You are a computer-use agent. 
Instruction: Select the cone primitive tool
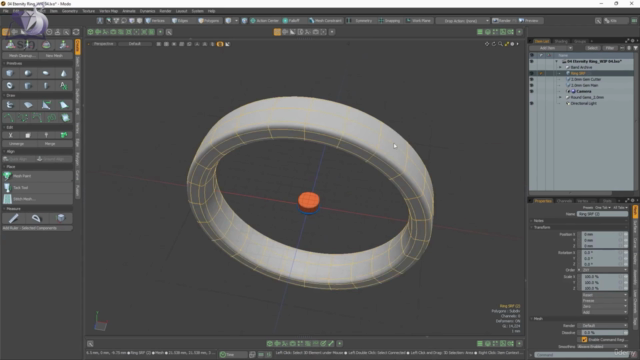pos(64,73)
